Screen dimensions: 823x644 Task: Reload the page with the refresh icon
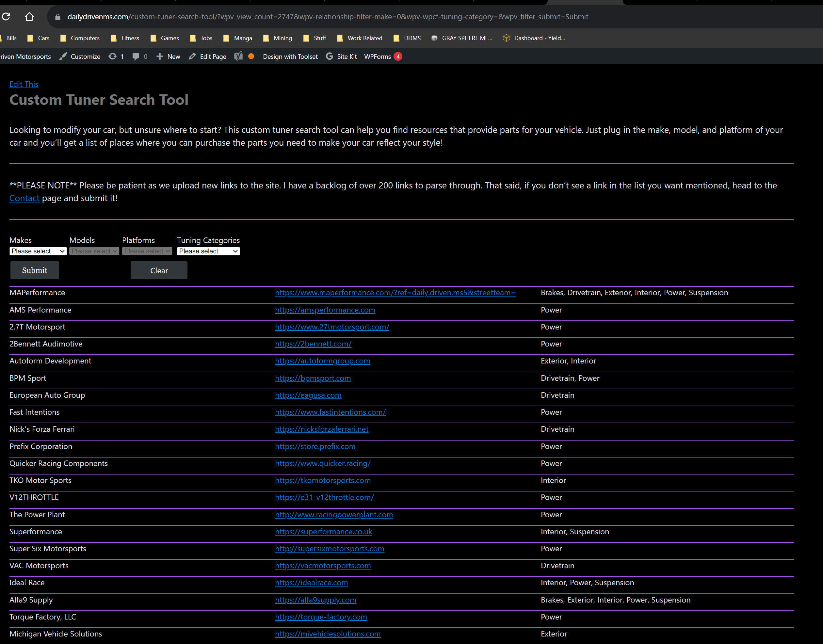pos(6,17)
